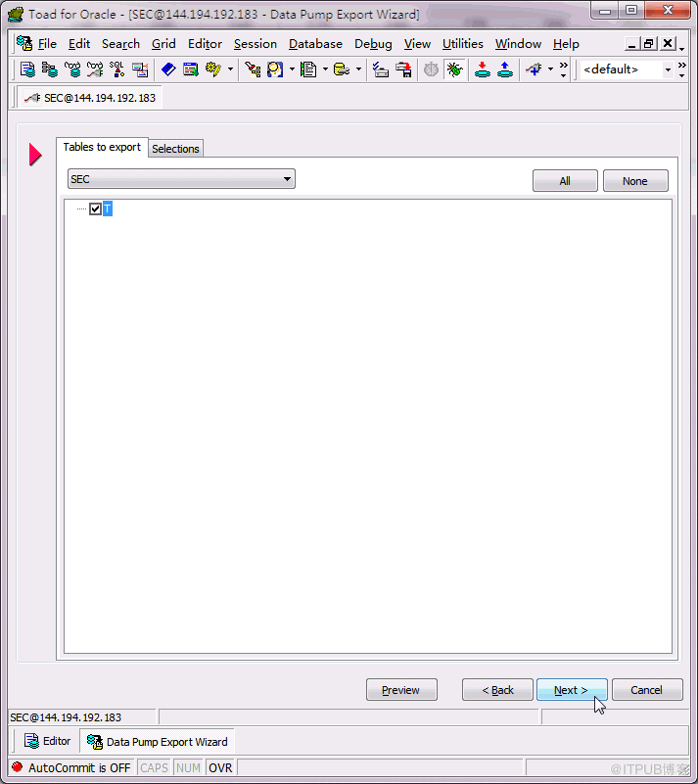Click the stopwatch toolbar icon

[x=431, y=69]
